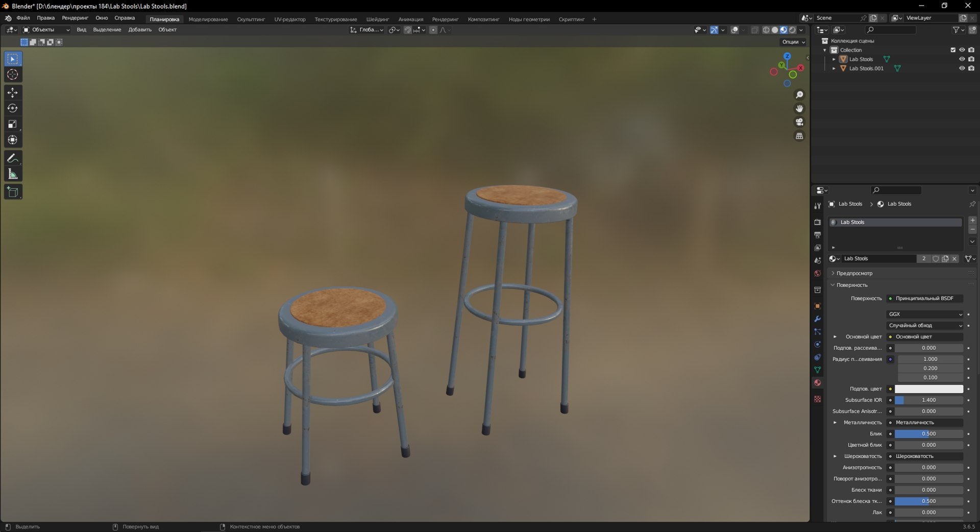Select the Add Cube tool
This screenshot has width=980, height=532.
[x=13, y=192]
